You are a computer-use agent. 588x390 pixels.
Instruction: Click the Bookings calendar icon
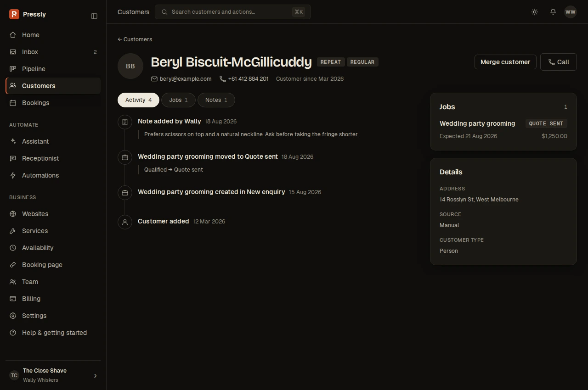coord(13,103)
